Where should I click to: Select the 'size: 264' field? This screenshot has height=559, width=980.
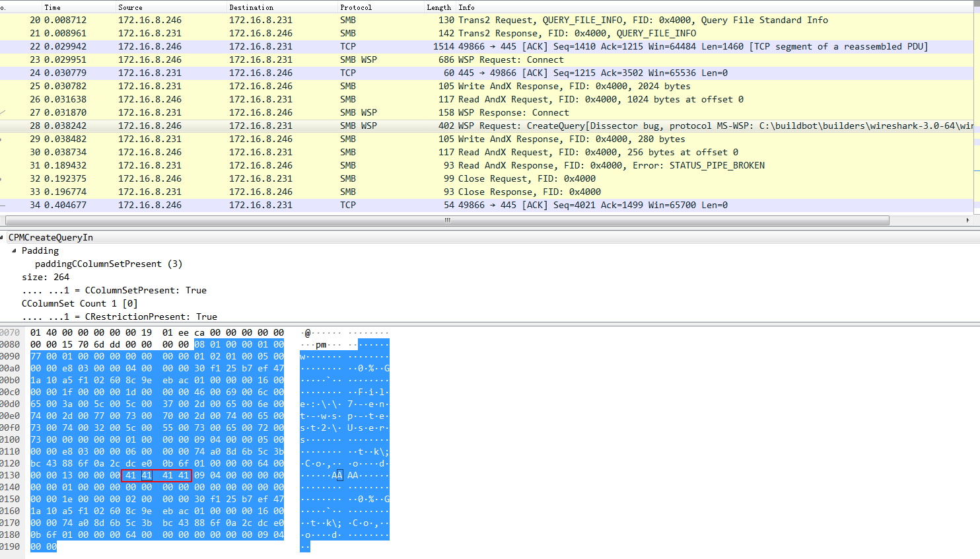pos(46,277)
